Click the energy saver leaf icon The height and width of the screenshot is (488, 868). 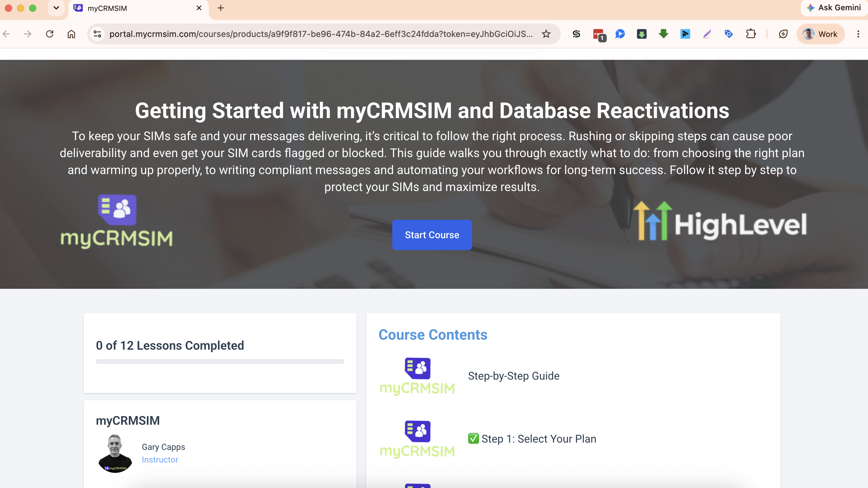tap(783, 34)
